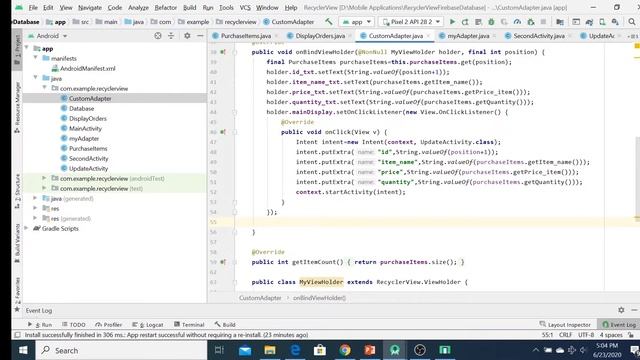Click the Project panel settings gear icon
Image resolution: width=640 pixels, height=360 pixels.
pyautogui.click(x=187, y=36)
